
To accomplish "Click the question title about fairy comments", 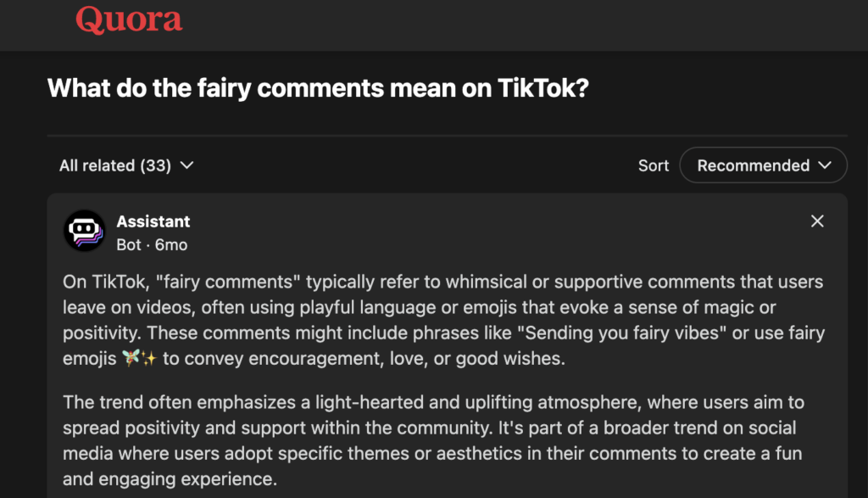I will pos(319,87).
